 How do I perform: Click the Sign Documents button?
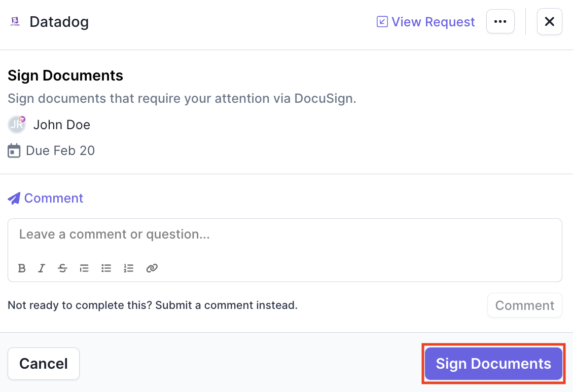493,364
